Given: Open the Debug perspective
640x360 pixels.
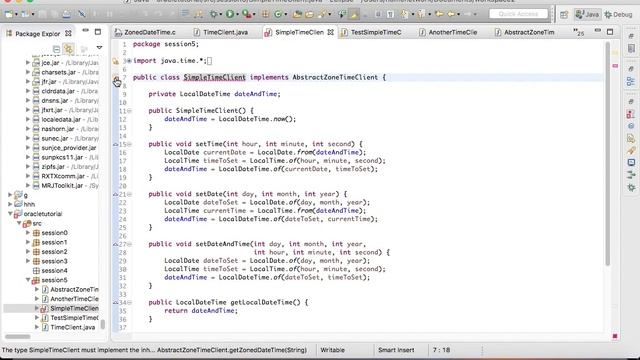Looking at the screenshot, I should (x=618, y=14).
